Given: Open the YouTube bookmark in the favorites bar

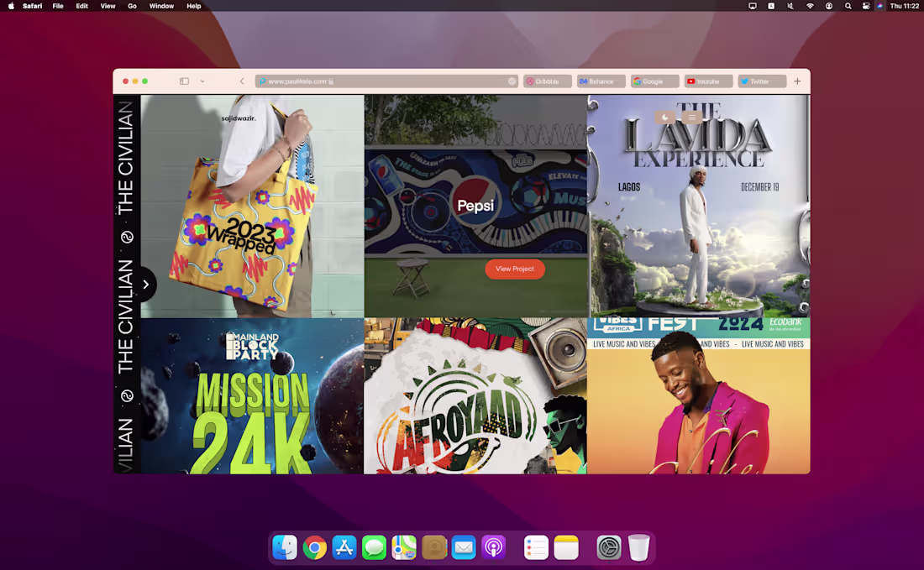Looking at the screenshot, I should [707, 81].
